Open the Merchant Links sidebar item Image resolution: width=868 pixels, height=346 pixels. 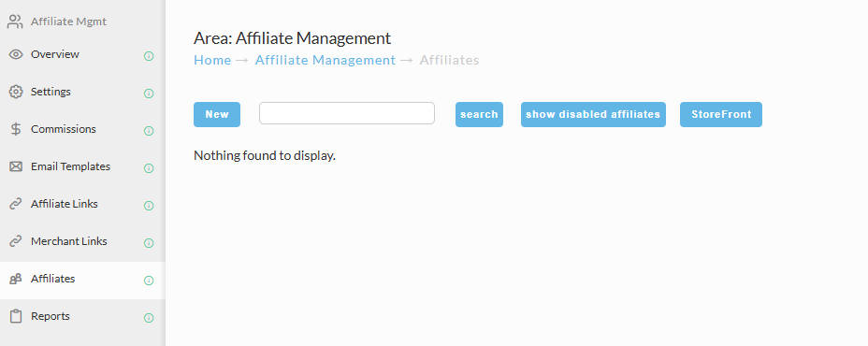[x=82, y=241]
